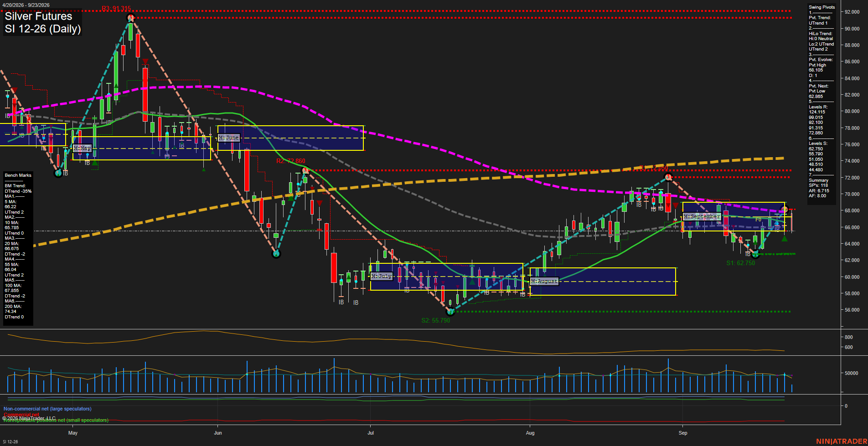Click the © 2026 NinjaTrader, LLC copyright text
This screenshot has height=446, width=868.
click(29, 418)
